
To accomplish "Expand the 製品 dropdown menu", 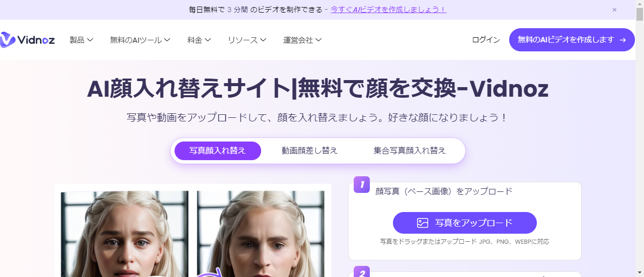I will coord(82,40).
